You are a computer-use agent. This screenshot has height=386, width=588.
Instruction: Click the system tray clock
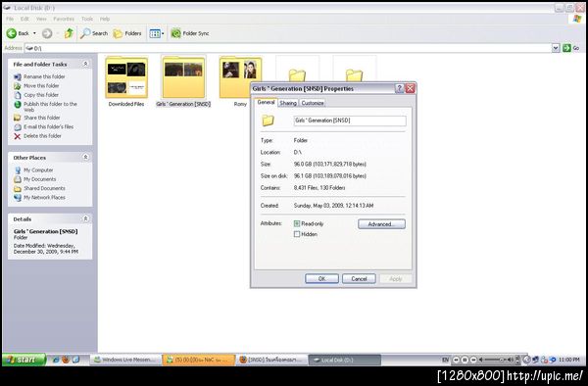(x=569, y=360)
